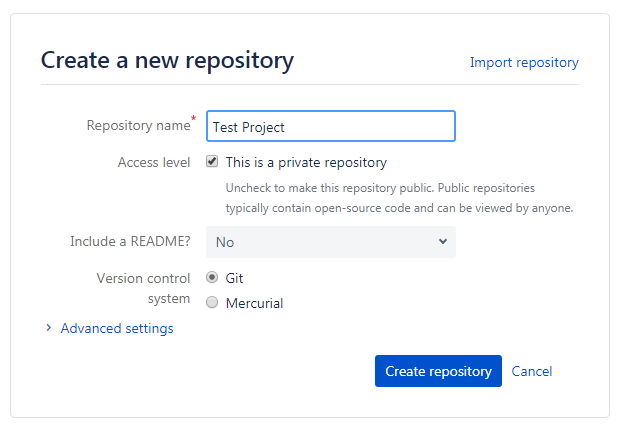Click the Mercurial label text
The width and height of the screenshot is (618, 431).
coord(254,303)
